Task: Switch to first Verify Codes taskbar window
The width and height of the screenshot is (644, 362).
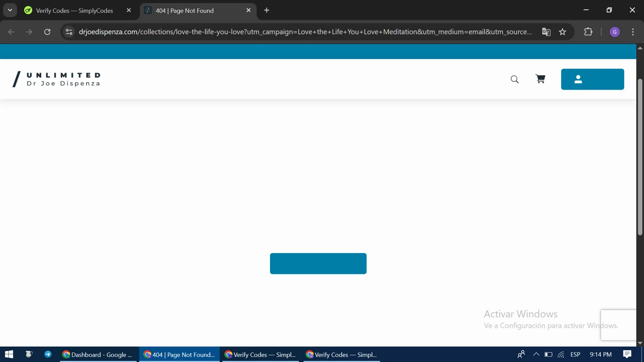Action: pos(261,354)
